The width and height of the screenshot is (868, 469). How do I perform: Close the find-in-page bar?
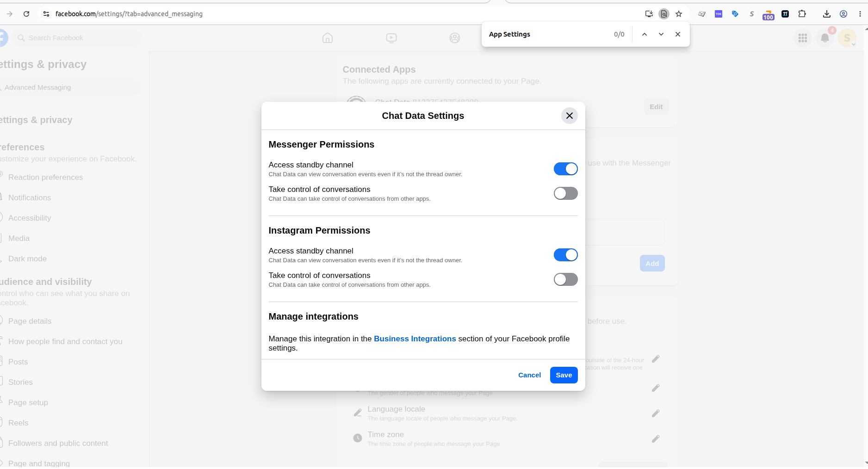coord(677,34)
